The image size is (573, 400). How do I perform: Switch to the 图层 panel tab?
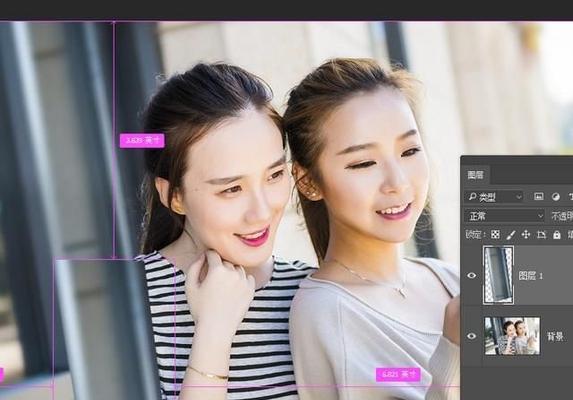pyautogui.click(x=475, y=175)
